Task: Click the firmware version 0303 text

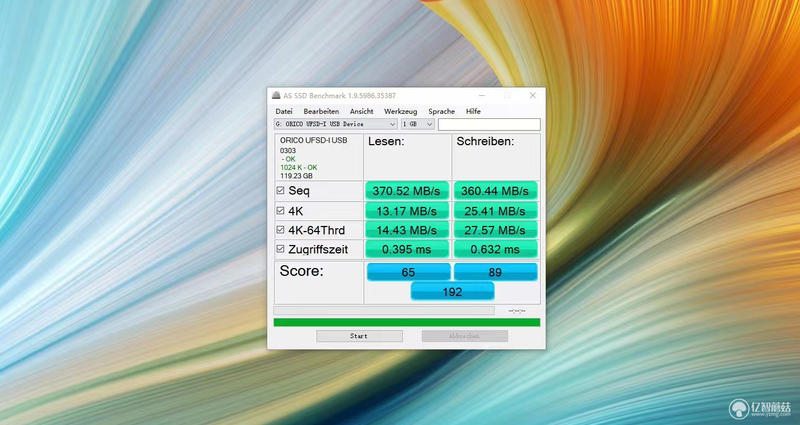Action: 288,151
